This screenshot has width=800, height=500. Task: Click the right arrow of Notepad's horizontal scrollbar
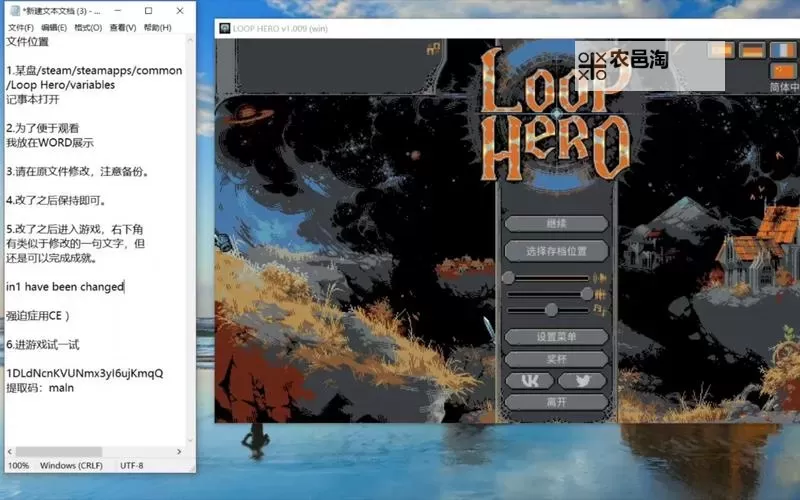(x=179, y=452)
